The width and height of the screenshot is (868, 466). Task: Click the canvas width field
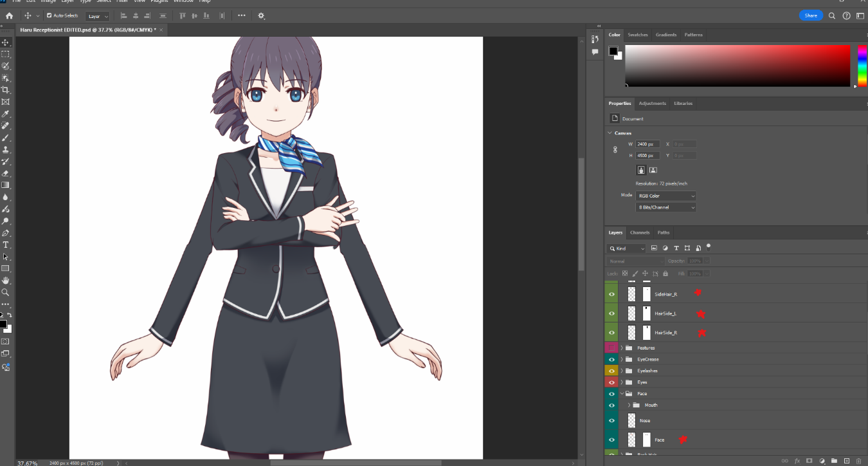pyautogui.click(x=647, y=144)
